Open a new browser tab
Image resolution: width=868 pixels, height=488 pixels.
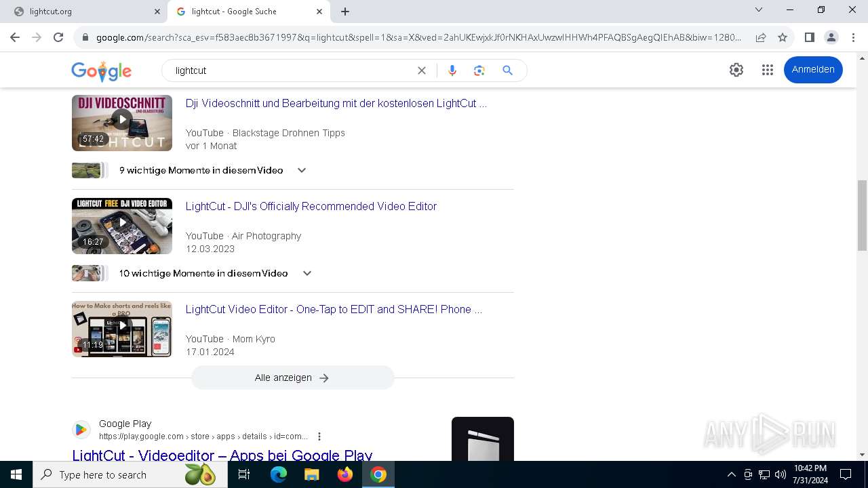click(345, 12)
